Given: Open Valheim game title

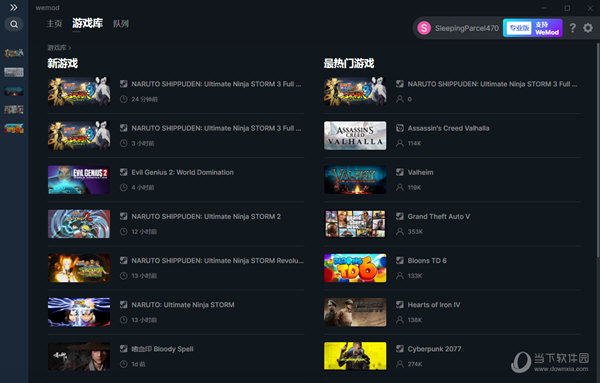Looking at the screenshot, I should [421, 172].
